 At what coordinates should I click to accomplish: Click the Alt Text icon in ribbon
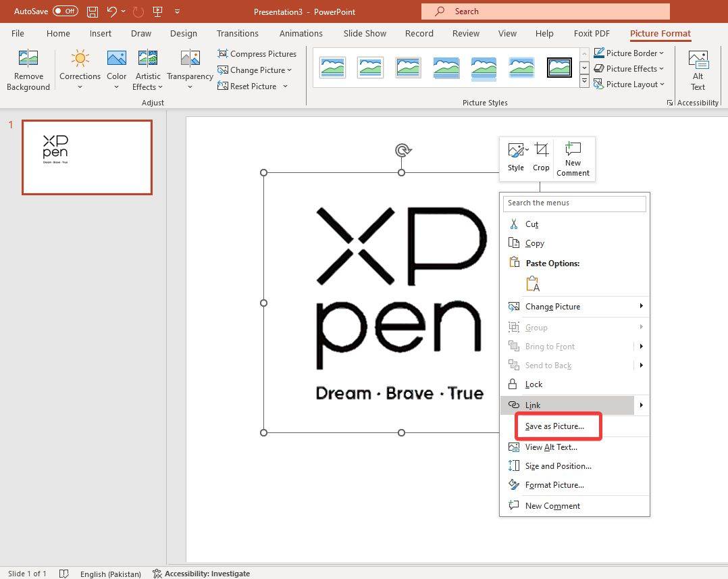698,70
